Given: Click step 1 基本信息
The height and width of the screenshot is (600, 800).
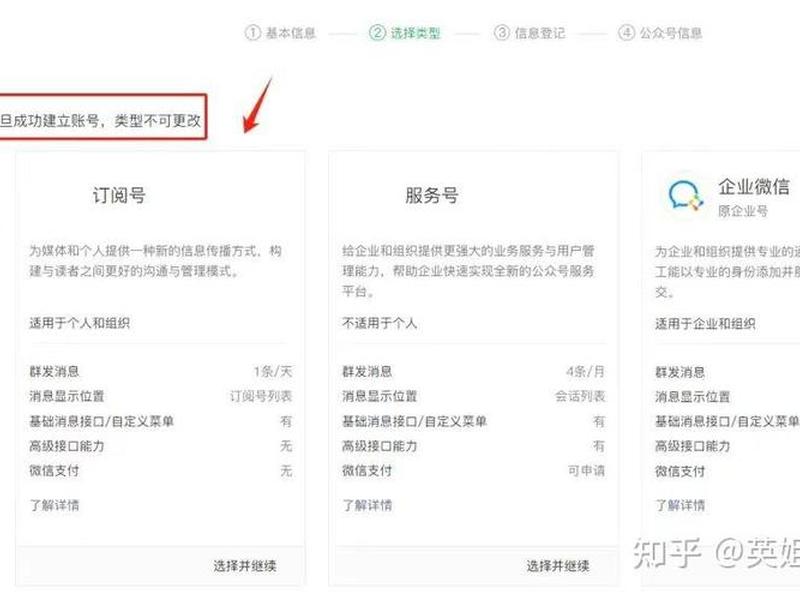Looking at the screenshot, I should point(281,33).
